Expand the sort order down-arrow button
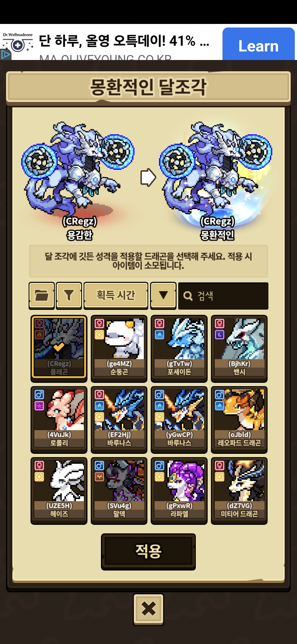Viewport: 297px width, 644px height. [163, 296]
